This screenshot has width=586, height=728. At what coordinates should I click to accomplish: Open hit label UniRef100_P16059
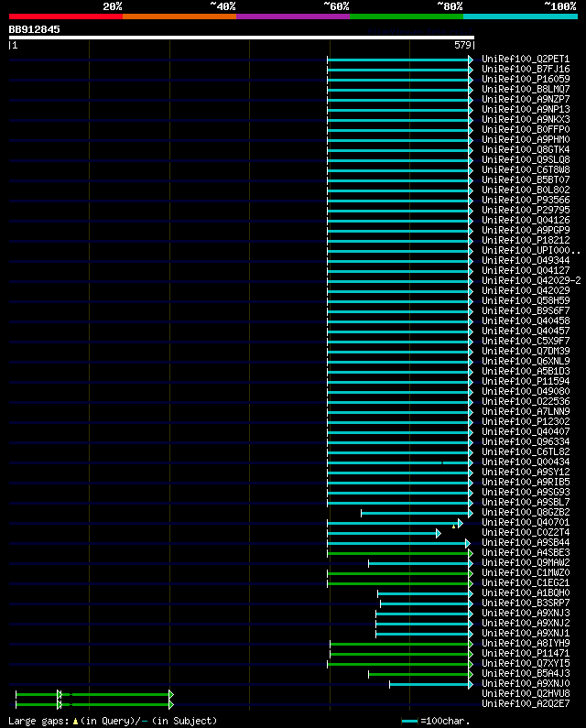coord(526,79)
